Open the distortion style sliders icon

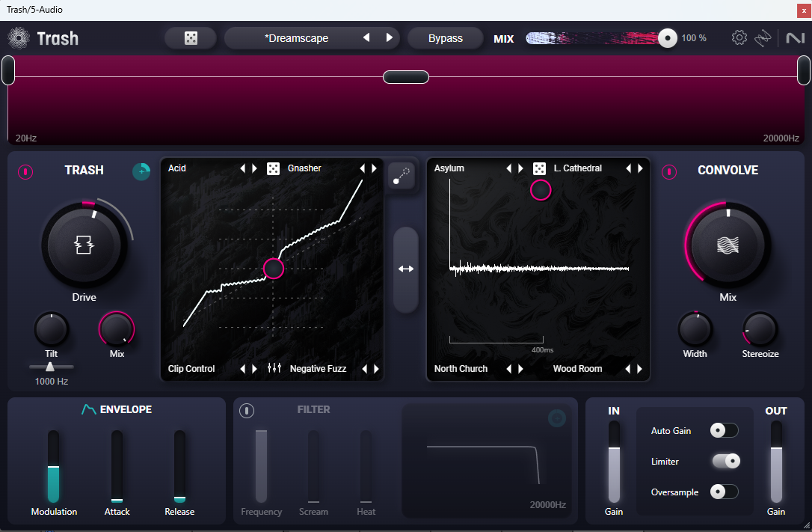[274, 368]
